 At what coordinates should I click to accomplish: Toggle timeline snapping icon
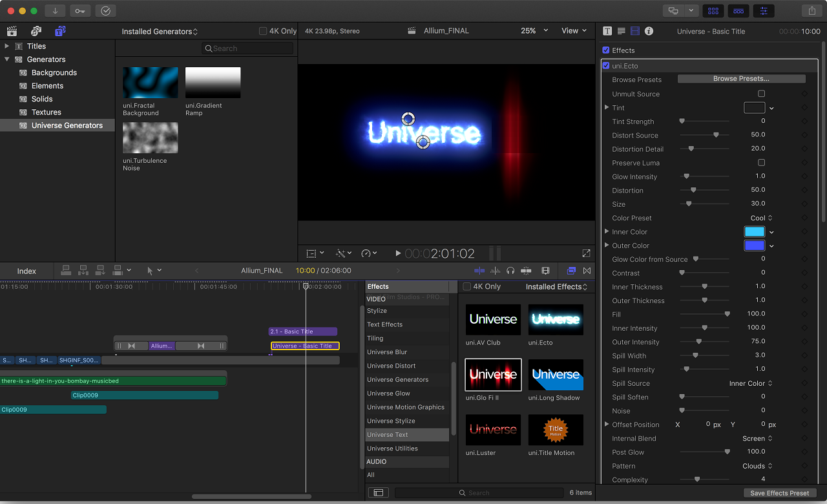click(x=526, y=271)
